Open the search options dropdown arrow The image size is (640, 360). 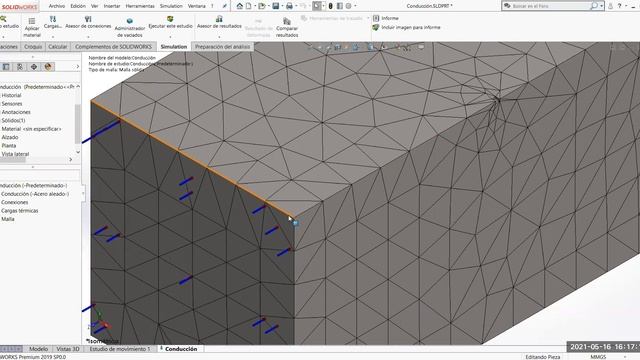pyautogui.click(x=602, y=6)
